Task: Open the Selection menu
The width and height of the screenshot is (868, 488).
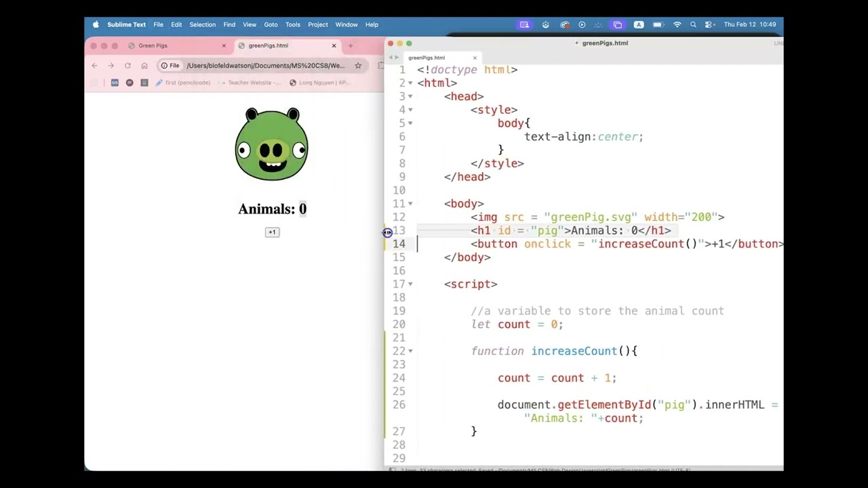Action: 202,24
